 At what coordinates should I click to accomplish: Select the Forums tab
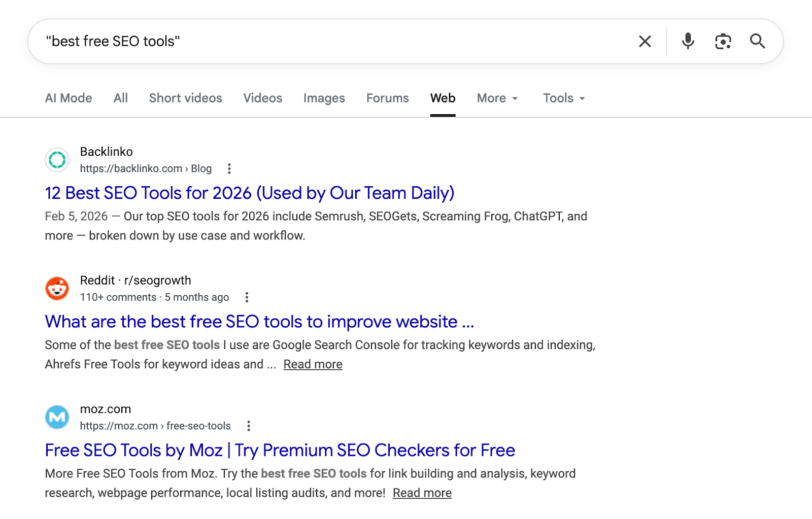coord(387,98)
